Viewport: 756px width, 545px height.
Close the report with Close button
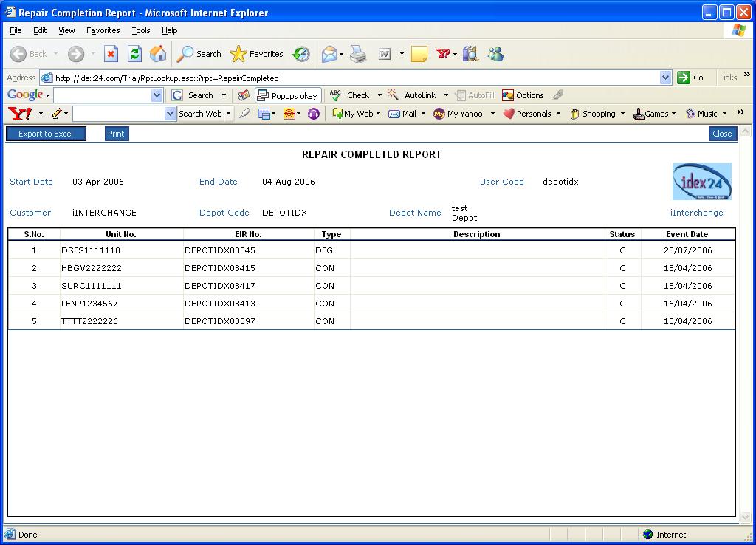pyautogui.click(x=722, y=134)
